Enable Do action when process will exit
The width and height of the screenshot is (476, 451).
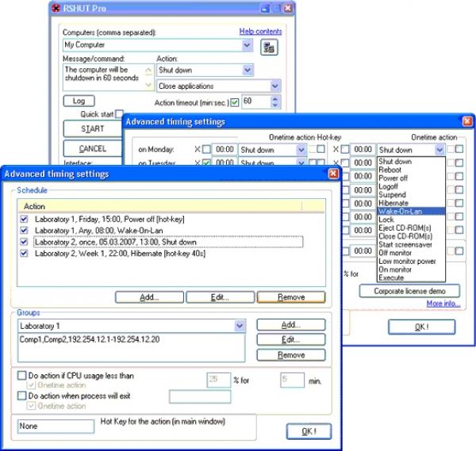tap(22, 396)
